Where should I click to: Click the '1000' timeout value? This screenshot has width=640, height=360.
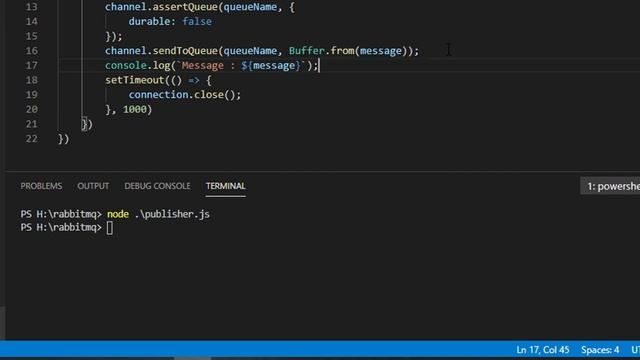pyautogui.click(x=134, y=109)
